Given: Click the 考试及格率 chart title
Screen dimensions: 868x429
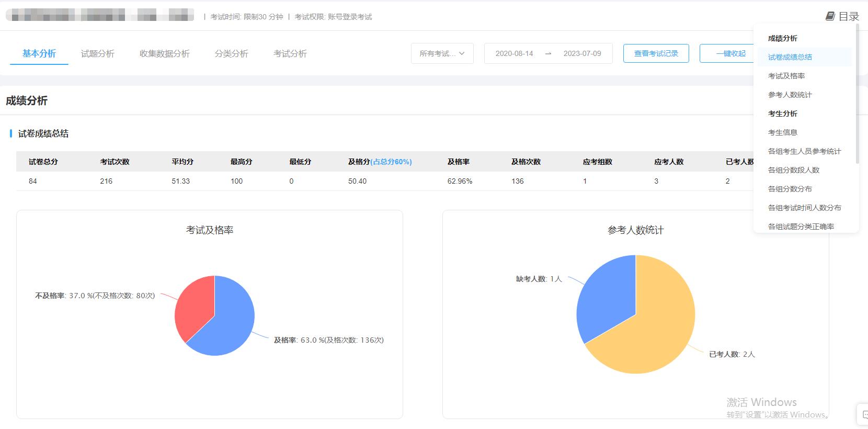Looking at the screenshot, I should pyautogui.click(x=210, y=230).
